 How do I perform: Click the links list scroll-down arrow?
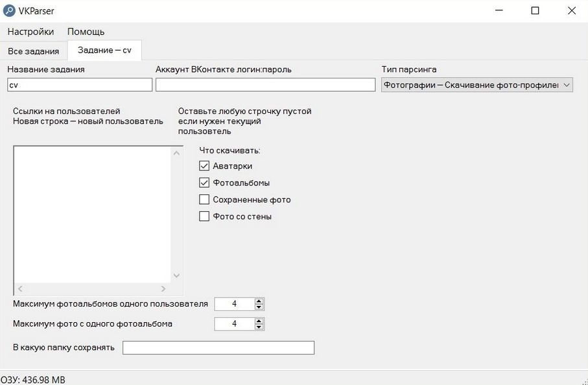pyautogui.click(x=176, y=275)
